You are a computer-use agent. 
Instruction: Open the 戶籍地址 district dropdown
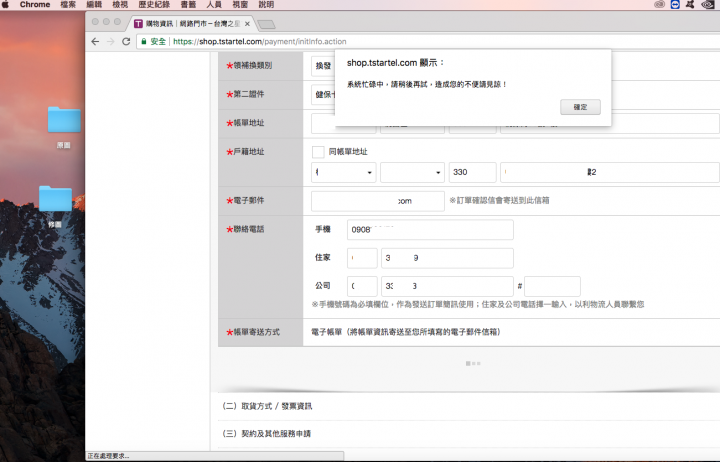412,172
